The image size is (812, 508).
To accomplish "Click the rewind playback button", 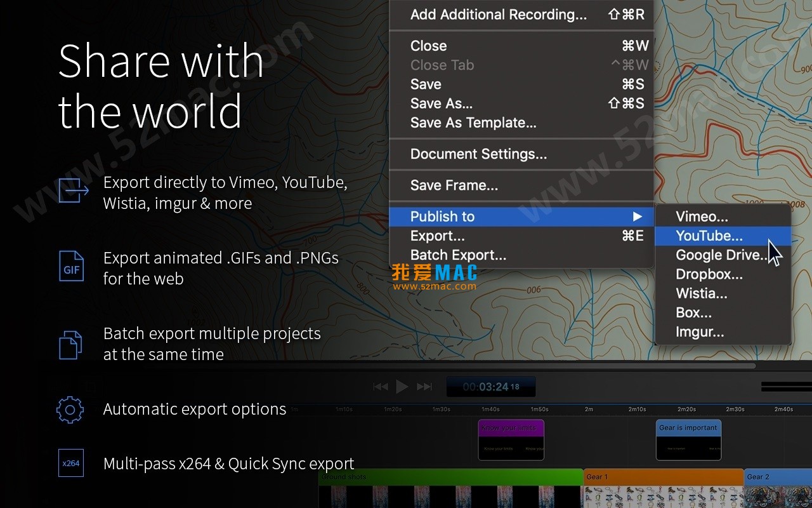I will pyautogui.click(x=380, y=386).
